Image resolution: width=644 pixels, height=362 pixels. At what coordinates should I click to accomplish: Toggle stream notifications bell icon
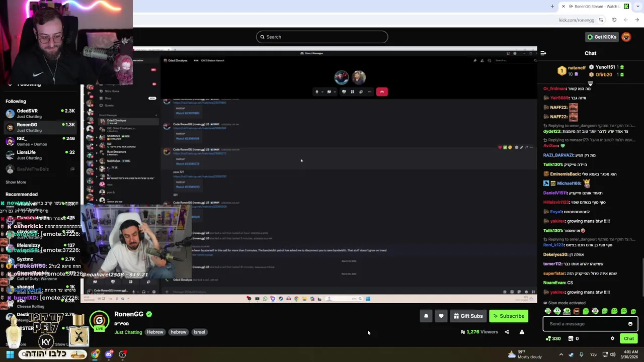[x=426, y=316]
